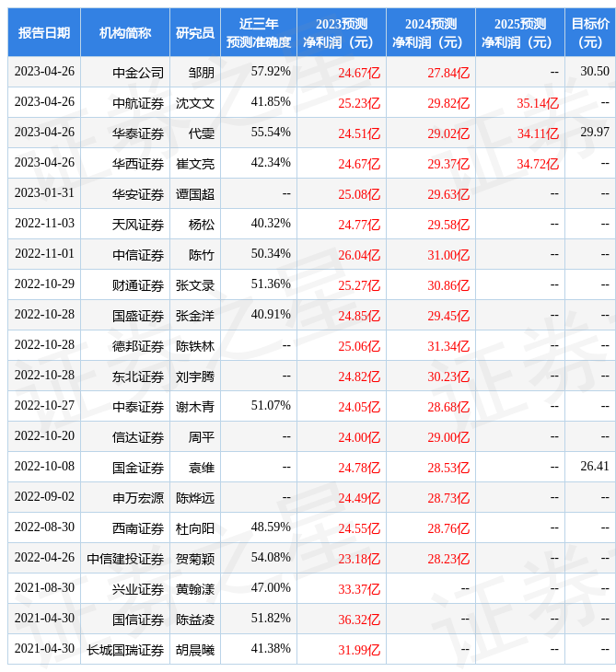Click researcher name 谢木青
Image resolution: width=616 pixels, height=672 pixels.
point(195,407)
